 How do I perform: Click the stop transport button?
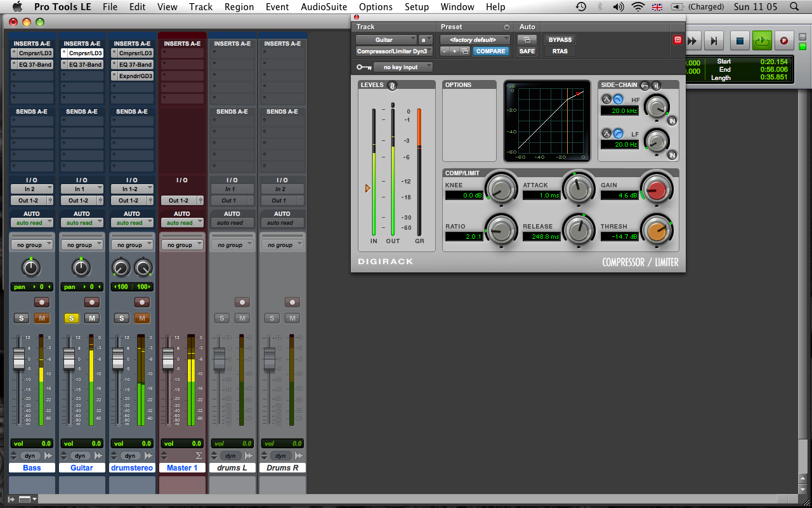point(740,41)
